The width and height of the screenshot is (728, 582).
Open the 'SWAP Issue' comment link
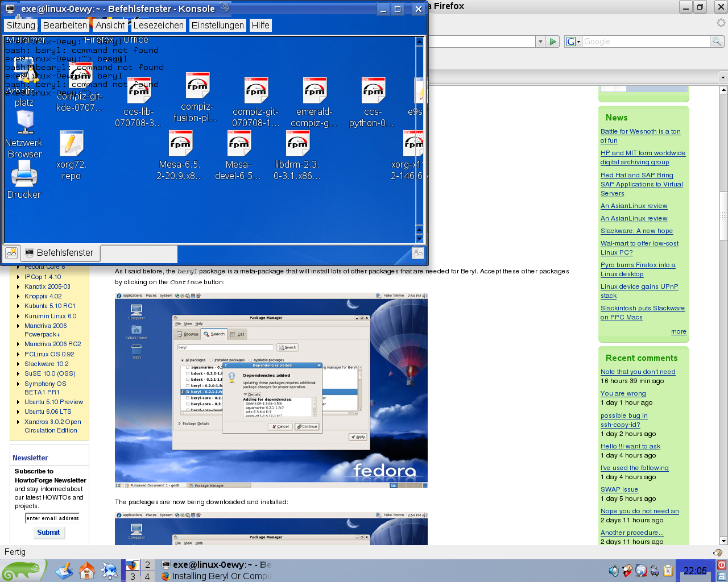[619, 489]
